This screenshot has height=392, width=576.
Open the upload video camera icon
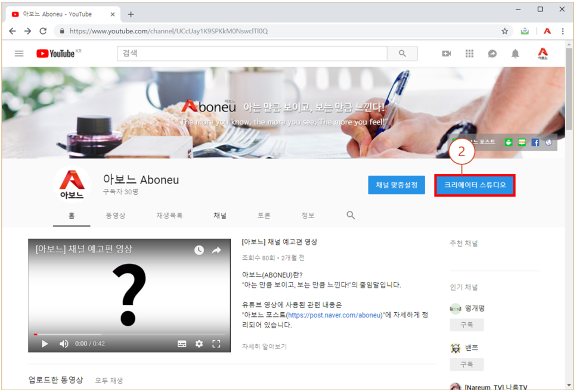447,54
